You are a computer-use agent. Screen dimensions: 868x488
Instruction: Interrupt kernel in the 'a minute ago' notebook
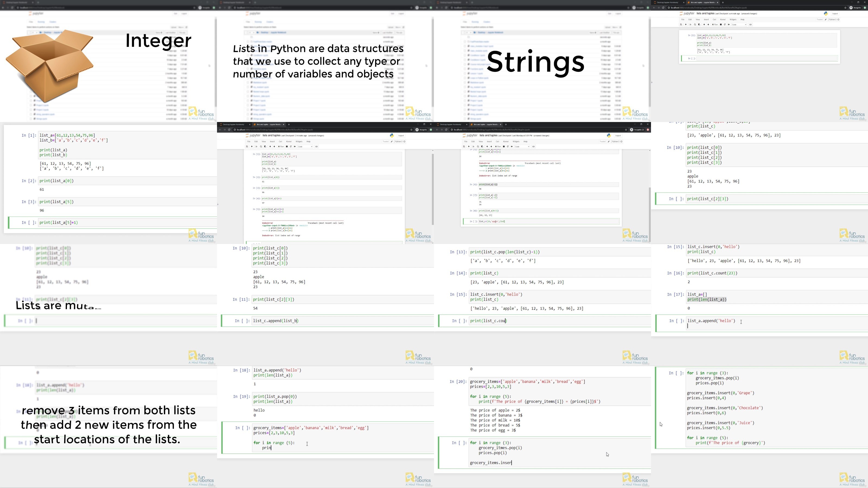(x=721, y=25)
